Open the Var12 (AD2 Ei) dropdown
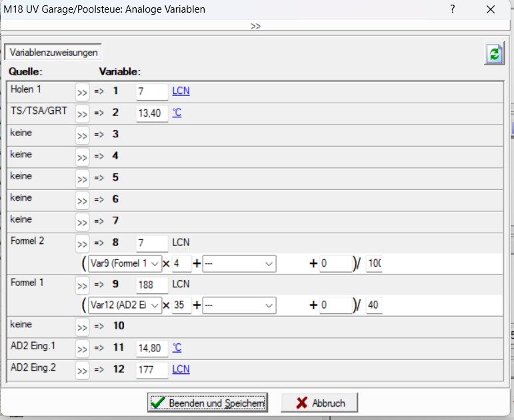 pyautogui.click(x=125, y=305)
